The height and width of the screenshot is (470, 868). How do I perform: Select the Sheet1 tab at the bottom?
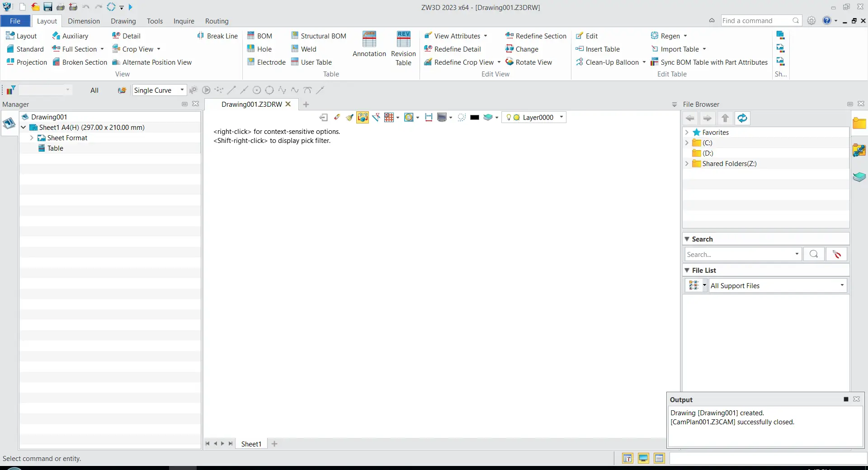[x=251, y=444]
